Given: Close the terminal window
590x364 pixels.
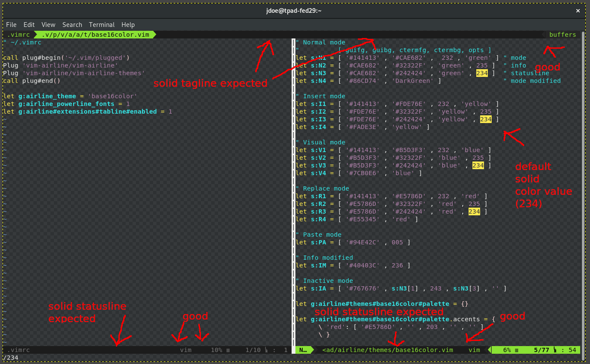Looking at the screenshot, I should [x=578, y=11].
